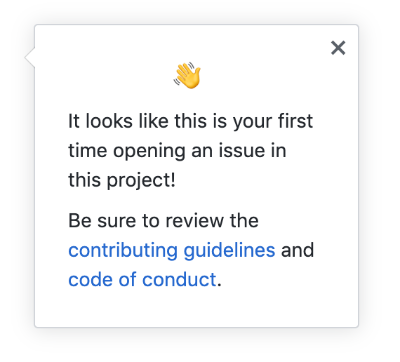
Task: Click the 'this project!' text line
Action: click(x=122, y=180)
